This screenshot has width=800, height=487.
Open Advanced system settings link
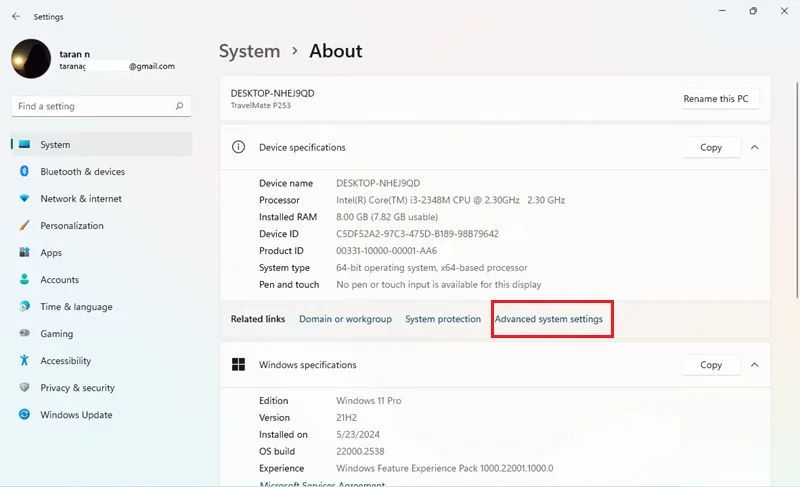tap(548, 319)
